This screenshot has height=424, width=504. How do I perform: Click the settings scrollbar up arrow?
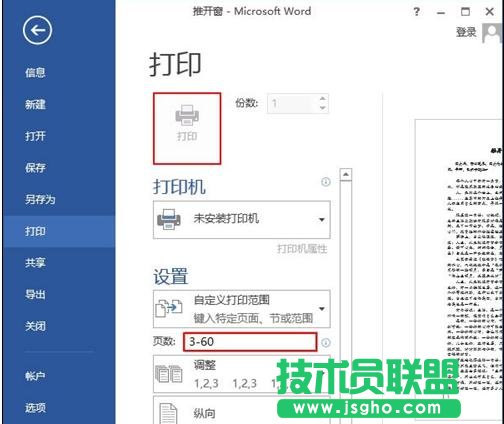(x=346, y=174)
